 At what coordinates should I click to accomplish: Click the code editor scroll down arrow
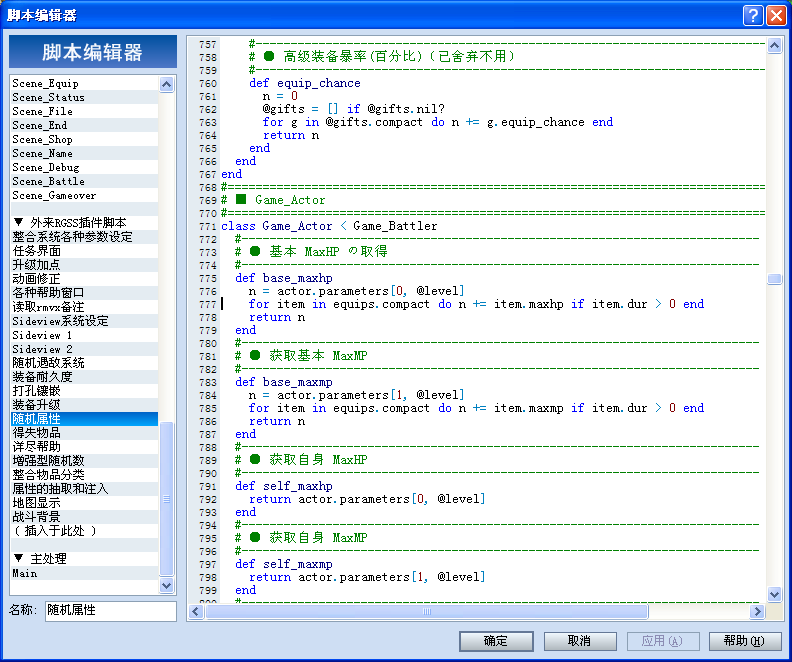pos(774,594)
